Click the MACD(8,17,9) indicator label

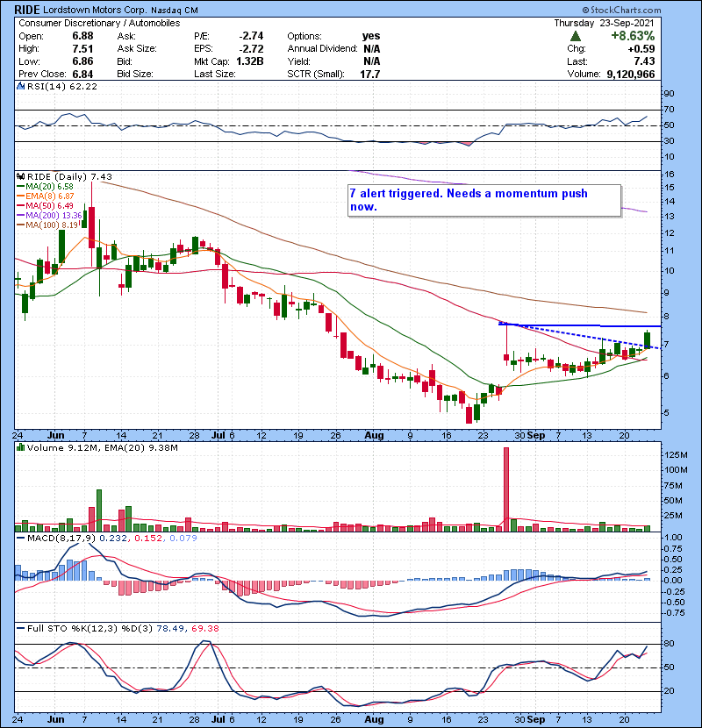click(x=61, y=539)
